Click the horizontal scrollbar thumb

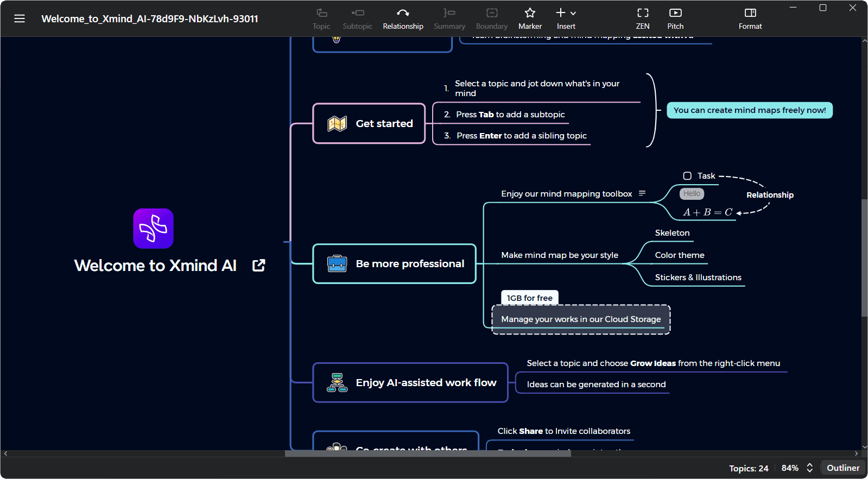click(x=428, y=453)
